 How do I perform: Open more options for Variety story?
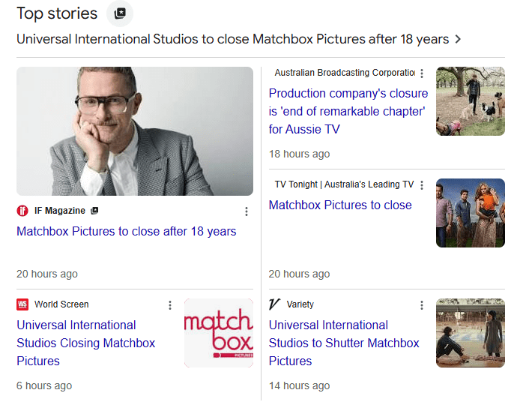[x=422, y=305]
